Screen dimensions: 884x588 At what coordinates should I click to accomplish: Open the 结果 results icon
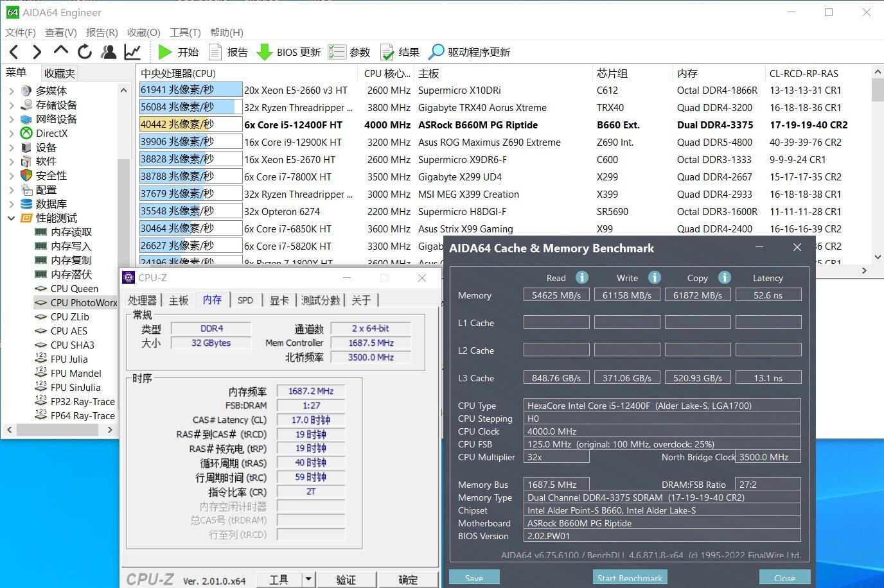click(387, 52)
